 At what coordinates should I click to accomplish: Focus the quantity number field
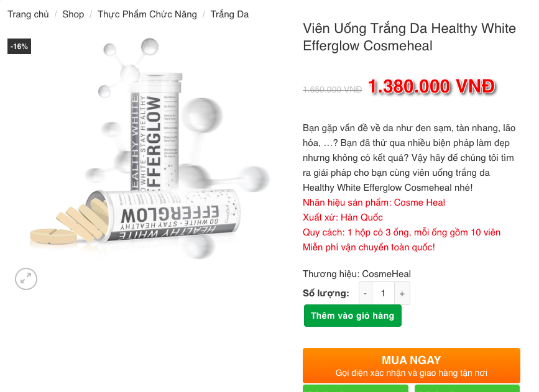point(383,293)
